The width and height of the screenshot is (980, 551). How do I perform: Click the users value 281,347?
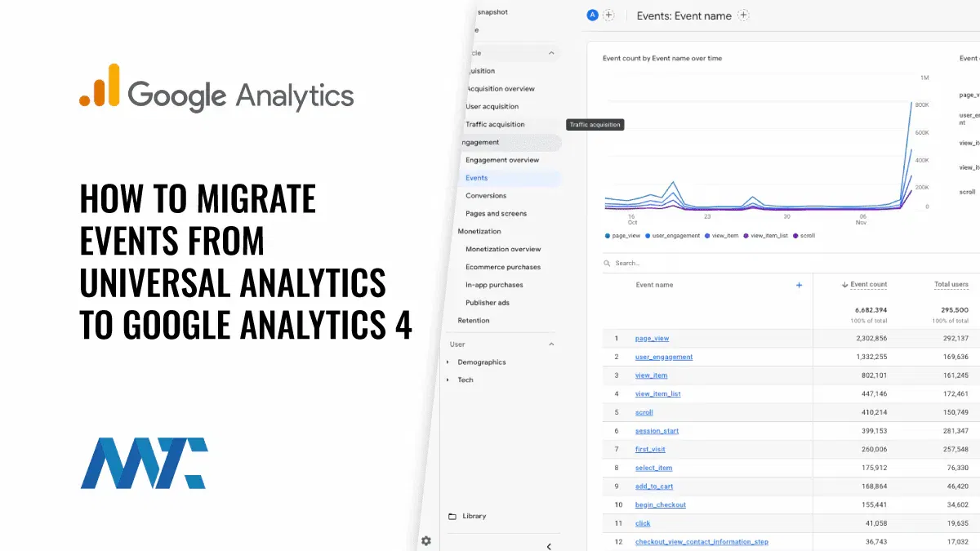tap(955, 431)
